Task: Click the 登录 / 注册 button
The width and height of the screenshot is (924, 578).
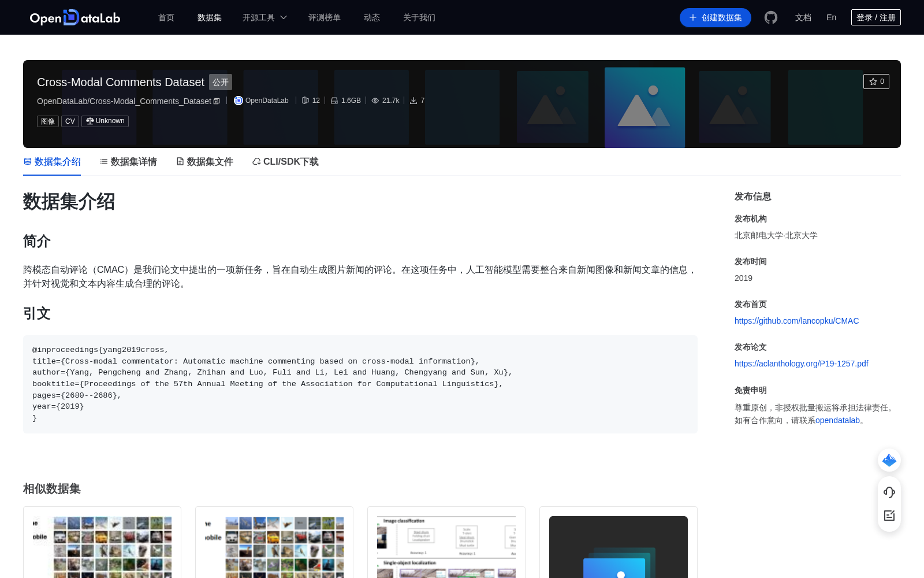Action: click(x=876, y=17)
